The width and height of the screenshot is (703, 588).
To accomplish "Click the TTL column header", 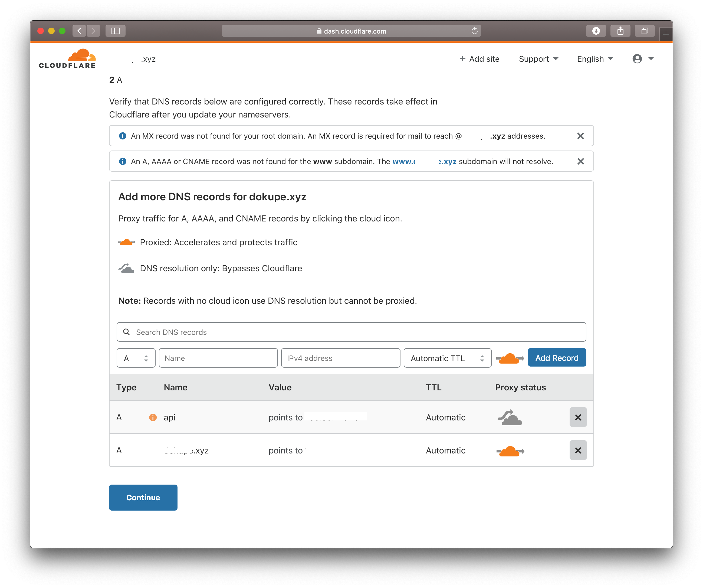I will (x=433, y=387).
